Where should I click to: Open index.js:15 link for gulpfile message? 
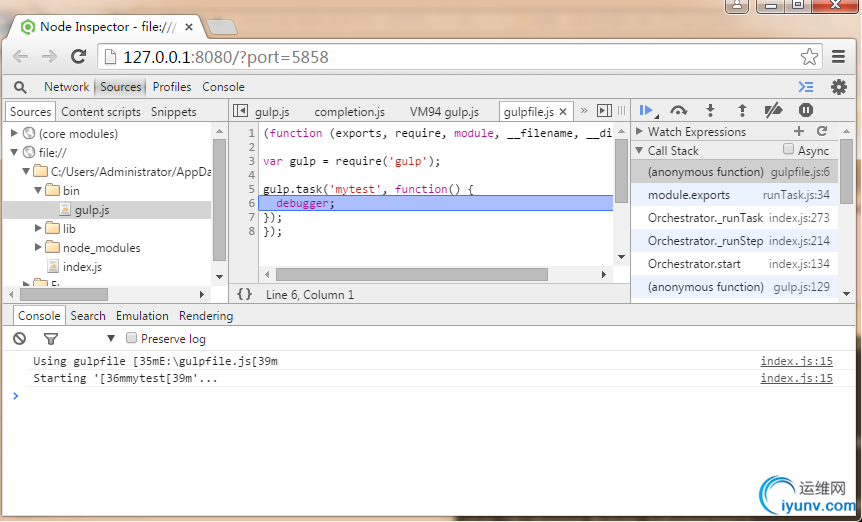coord(797,361)
